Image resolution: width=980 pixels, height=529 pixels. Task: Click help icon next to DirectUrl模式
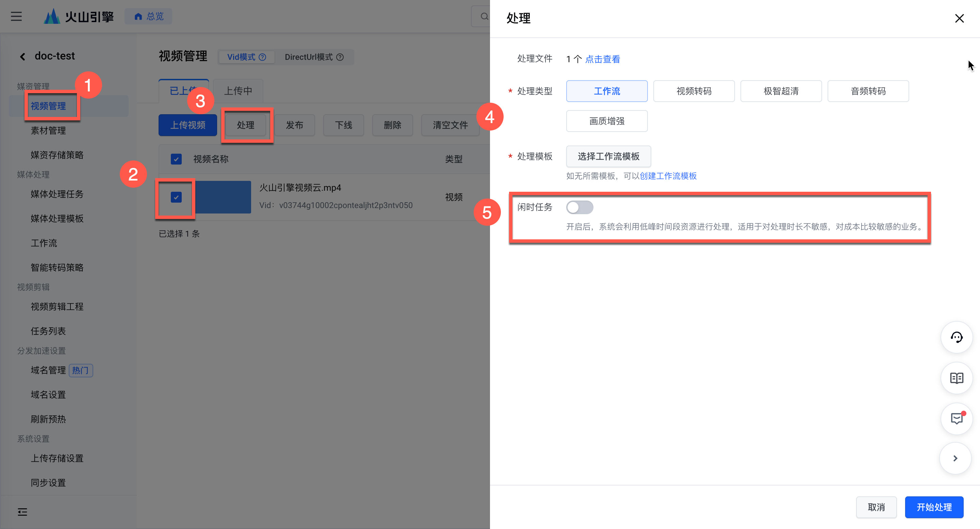340,57
